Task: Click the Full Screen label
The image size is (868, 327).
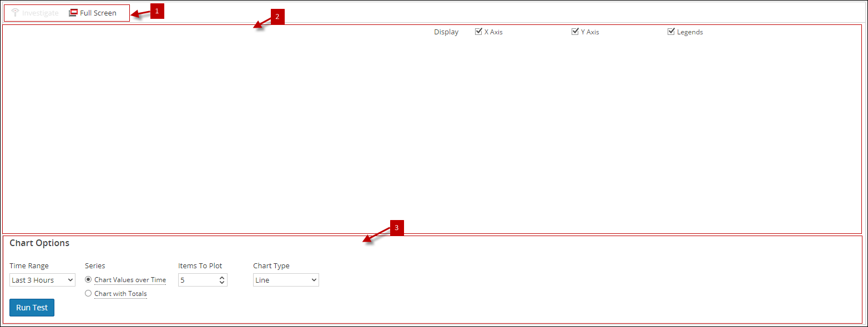Action: tap(98, 13)
